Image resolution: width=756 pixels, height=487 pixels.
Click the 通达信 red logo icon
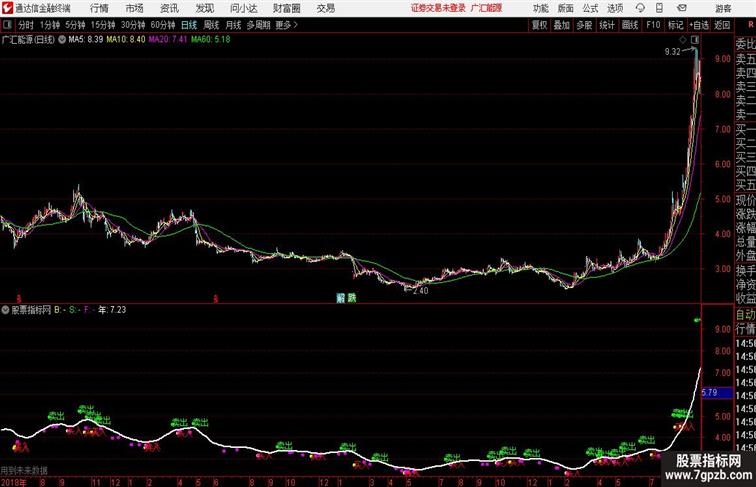click(x=7, y=8)
